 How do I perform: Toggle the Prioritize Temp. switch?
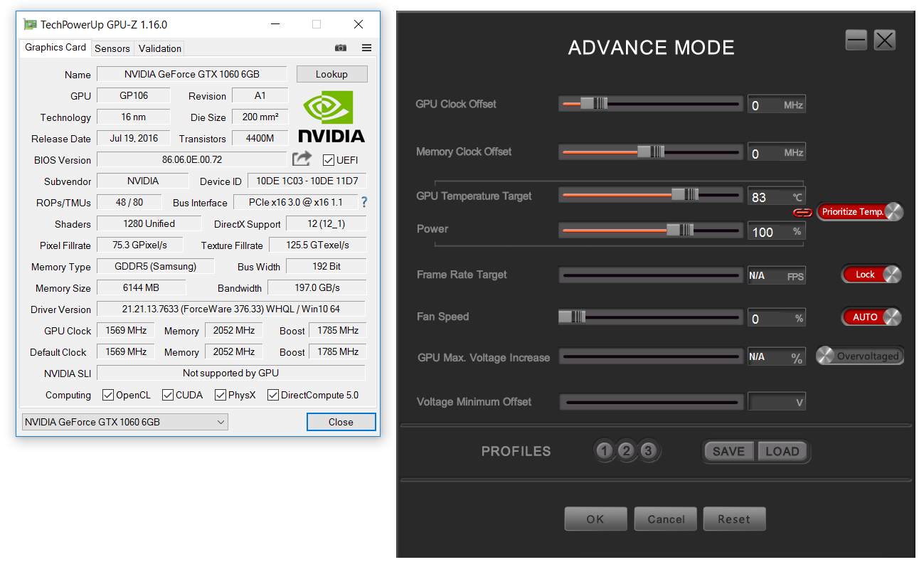[x=860, y=211]
